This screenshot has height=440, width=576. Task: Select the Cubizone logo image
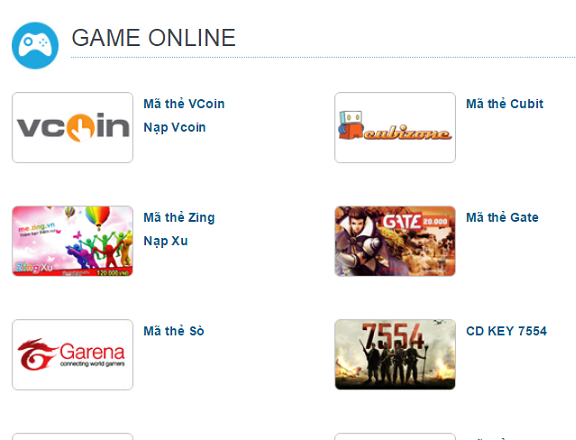[x=395, y=127]
